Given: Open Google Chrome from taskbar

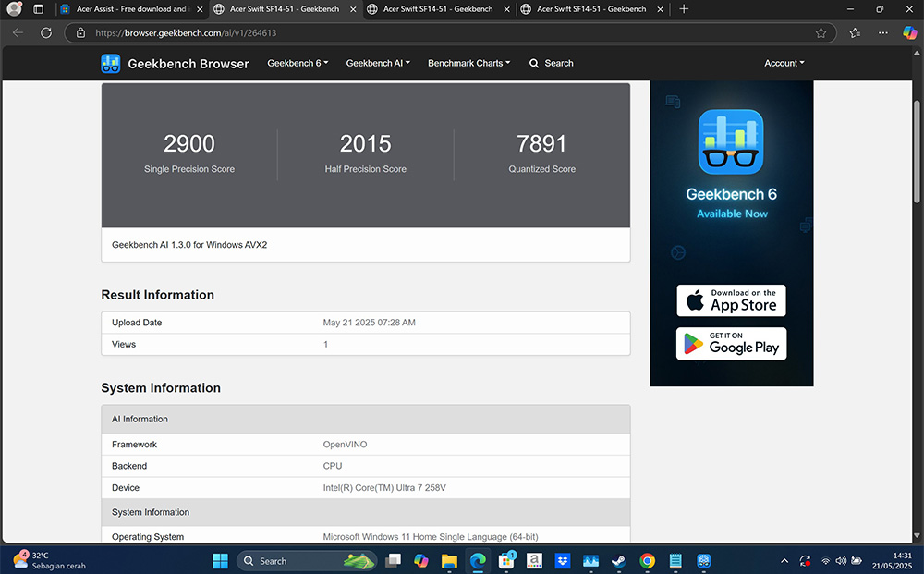Looking at the screenshot, I should 647,561.
